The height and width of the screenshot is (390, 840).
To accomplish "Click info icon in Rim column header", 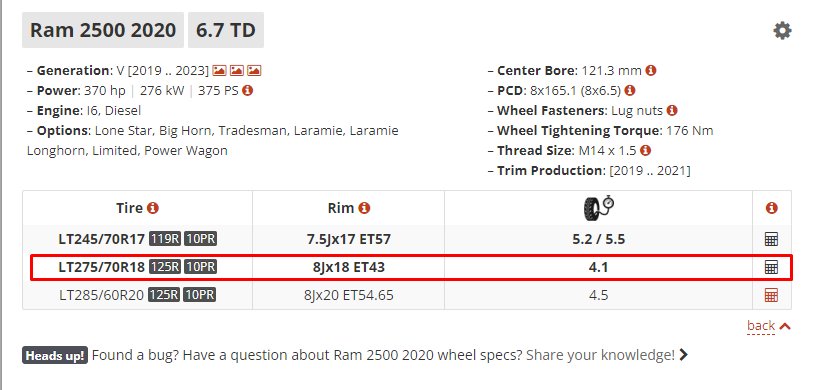I will (x=364, y=208).
